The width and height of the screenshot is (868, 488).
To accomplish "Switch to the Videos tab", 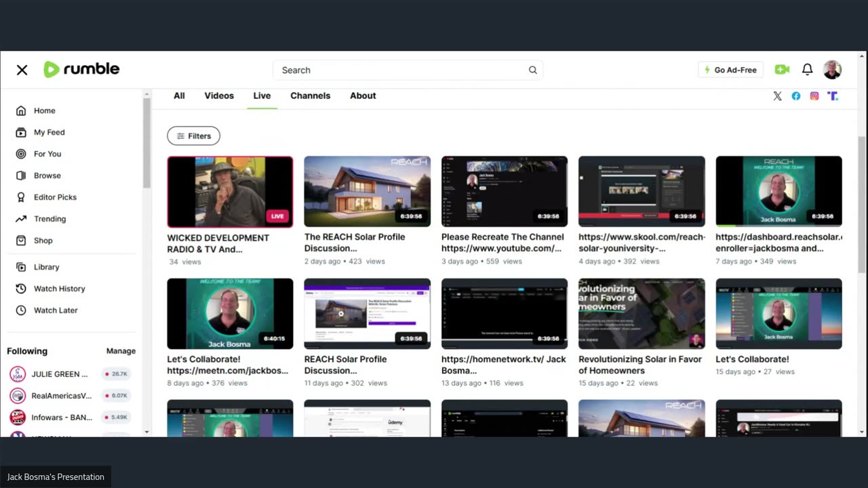I will pos(219,96).
